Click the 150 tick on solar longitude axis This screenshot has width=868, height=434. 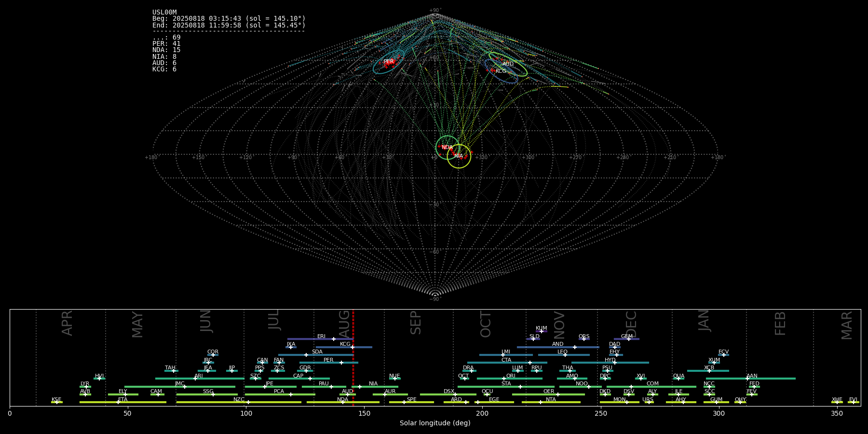(x=364, y=413)
